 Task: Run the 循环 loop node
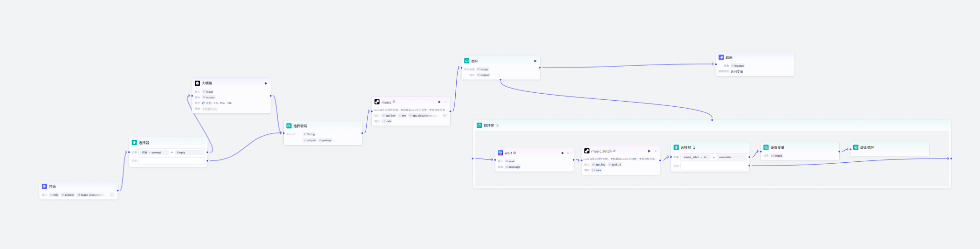[x=535, y=61]
